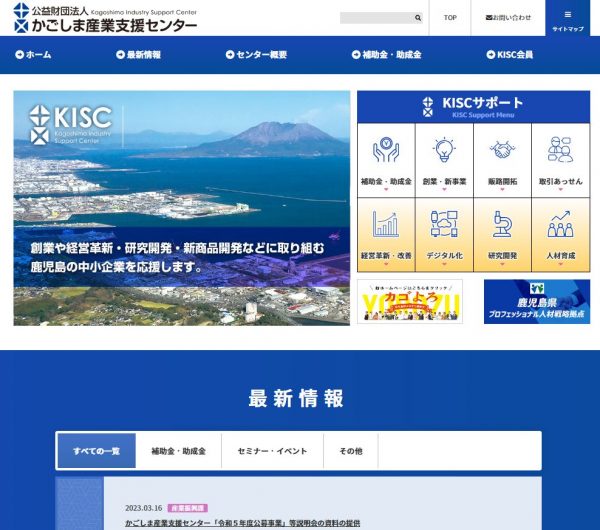Open the カゴよろ YOROZU banner
This screenshot has width=600, height=530.
click(x=410, y=302)
